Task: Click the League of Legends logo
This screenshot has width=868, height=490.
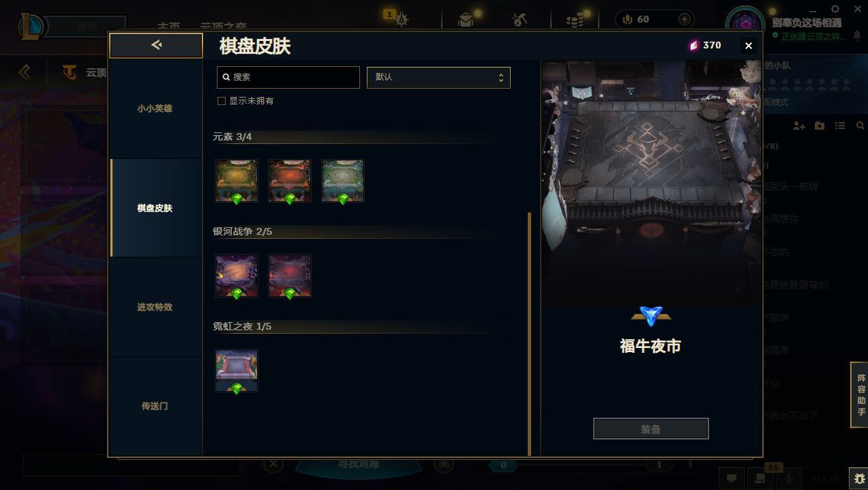Action: tap(33, 27)
